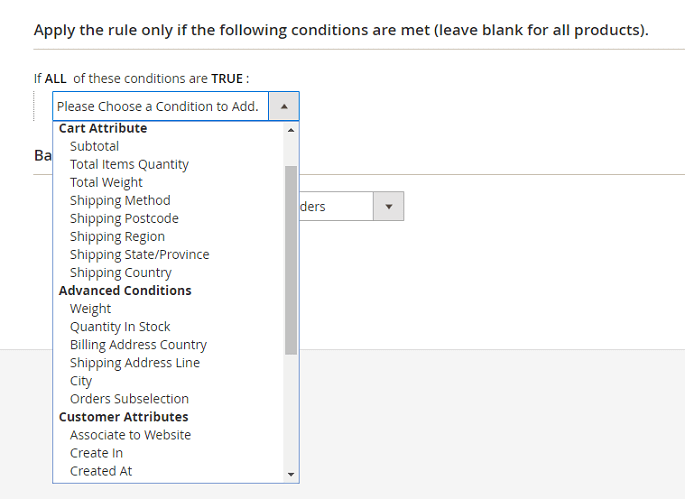
Task: Choose Associate to Website attribute
Action: [x=130, y=434]
